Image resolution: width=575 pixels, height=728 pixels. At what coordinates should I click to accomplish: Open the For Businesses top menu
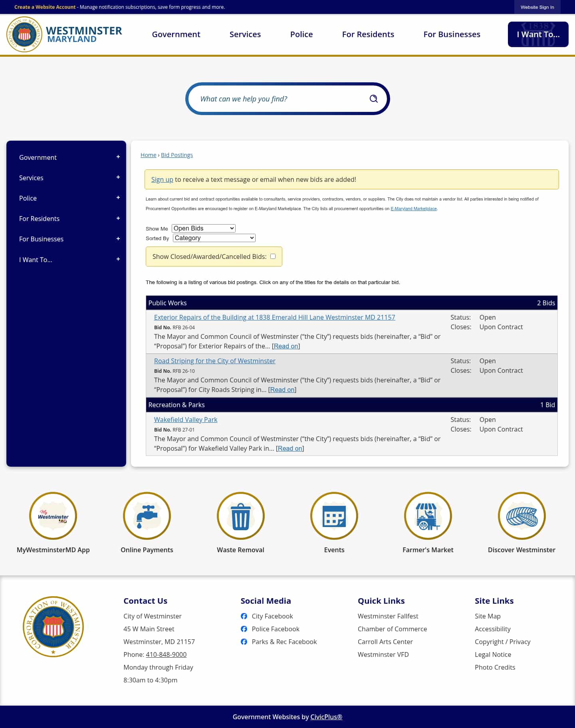(x=452, y=34)
